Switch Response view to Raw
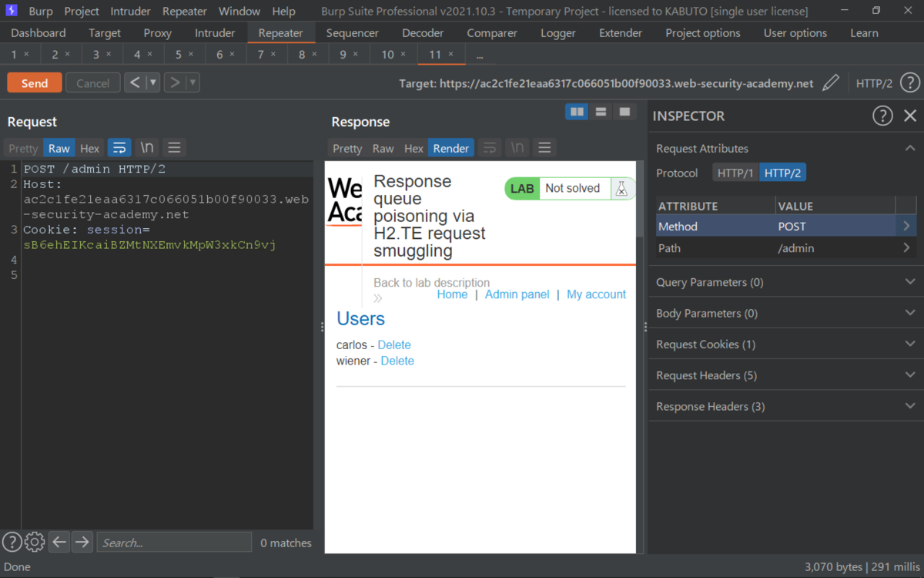The width and height of the screenshot is (924, 578). [383, 149]
